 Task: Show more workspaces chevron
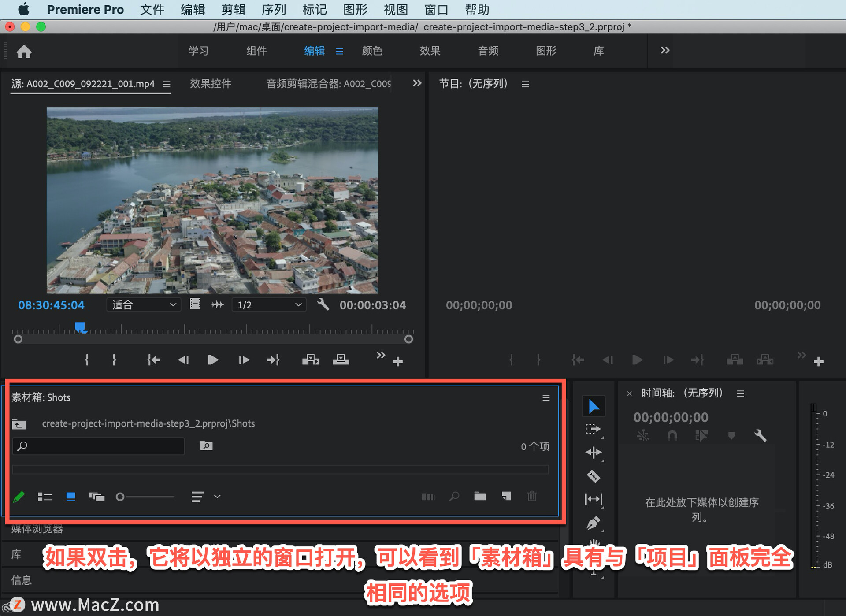(665, 50)
